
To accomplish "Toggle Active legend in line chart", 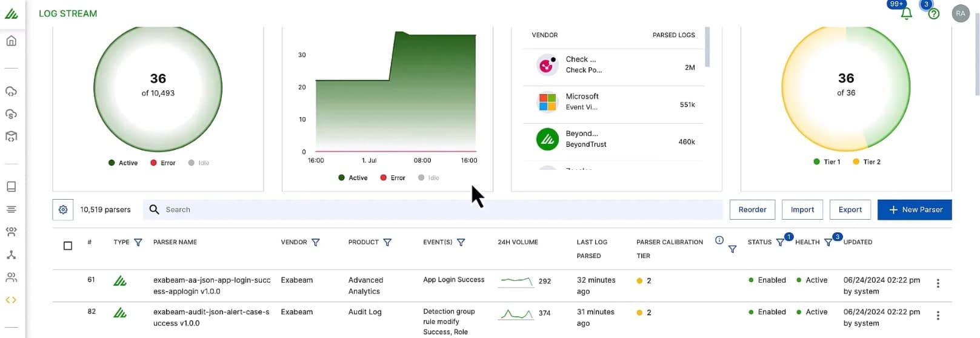I will (x=353, y=178).
